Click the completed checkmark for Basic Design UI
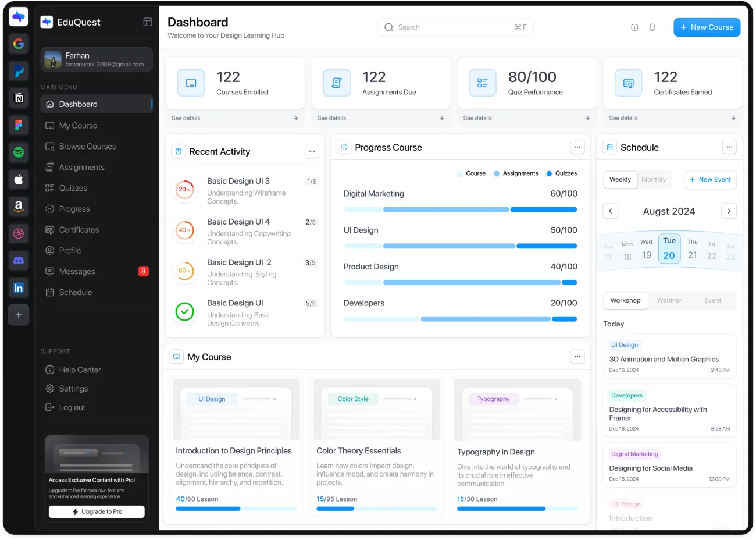756x540 pixels. click(185, 312)
